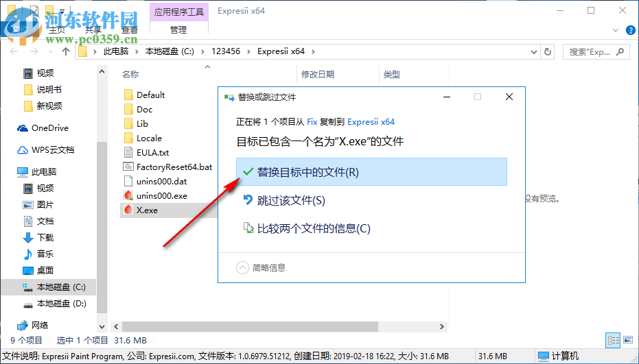Open Explorer help icon
The height and width of the screenshot is (364, 639).
(x=630, y=30)
